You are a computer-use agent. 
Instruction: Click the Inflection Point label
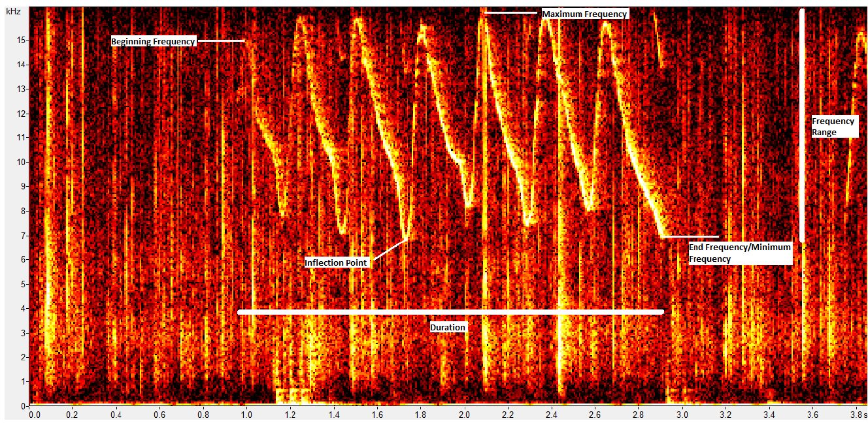point(337,262)
